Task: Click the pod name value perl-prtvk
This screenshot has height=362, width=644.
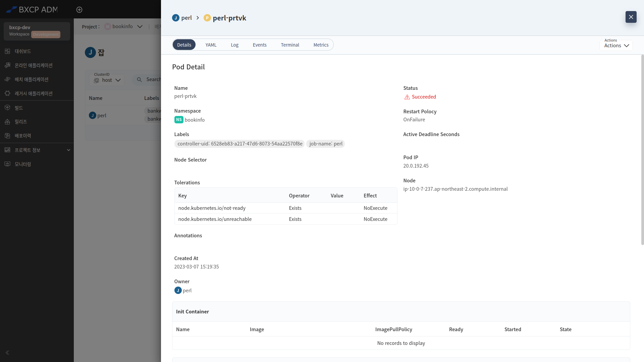Action: click(x=185, y=96)
